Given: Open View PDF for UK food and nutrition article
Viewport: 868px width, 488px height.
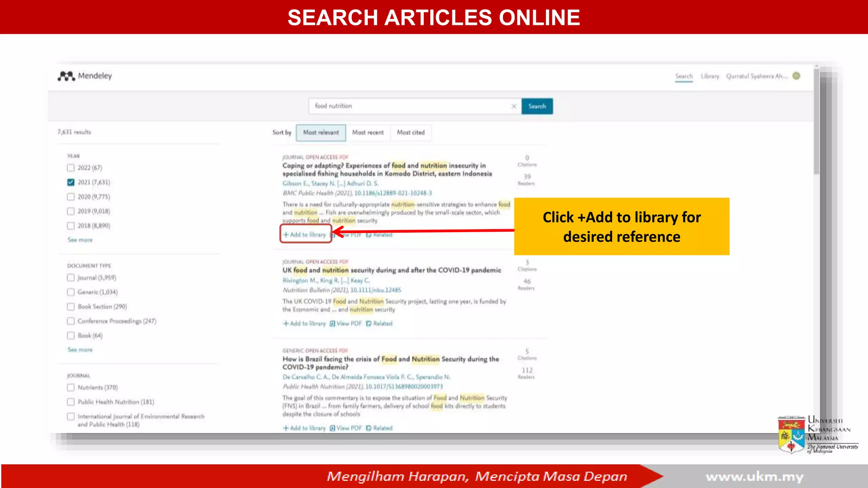Looking at the screenshot, I should pos(346,324).
